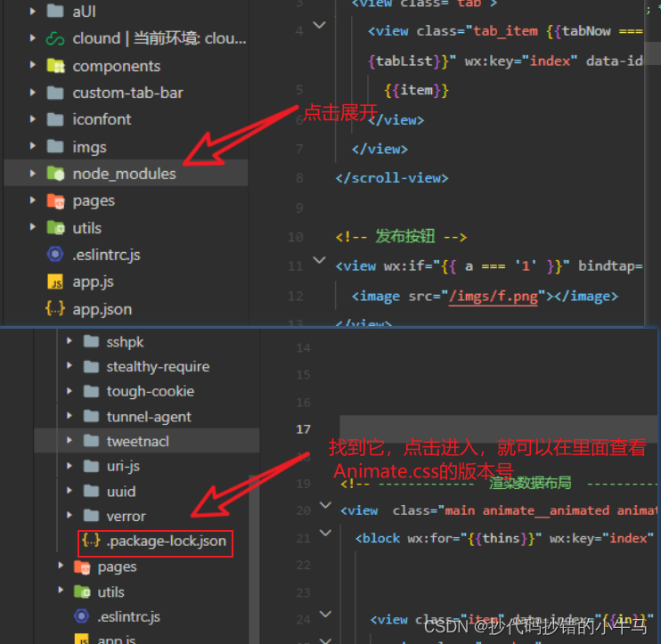Click the uri-js folder icon
The image size is (661, 644).
(x=91, y=466)
